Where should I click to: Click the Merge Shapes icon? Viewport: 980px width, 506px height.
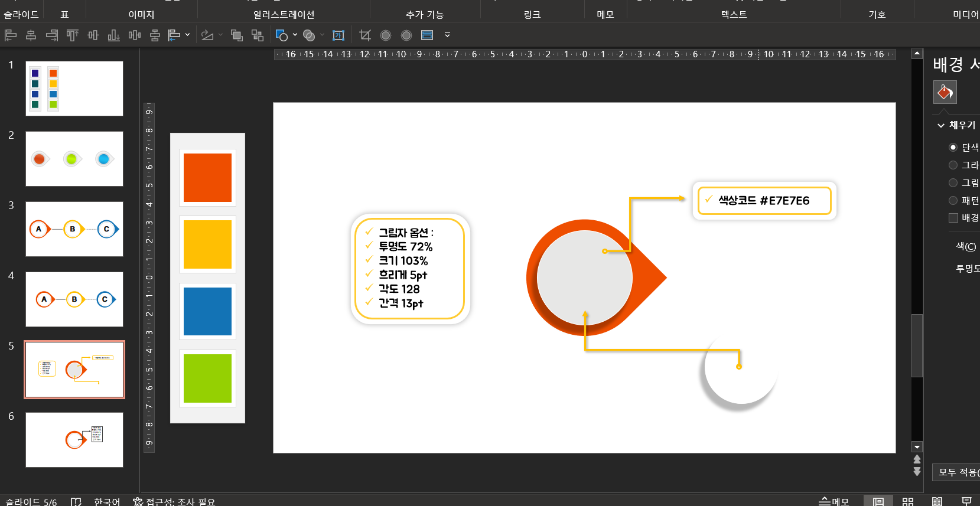(309, 35)
